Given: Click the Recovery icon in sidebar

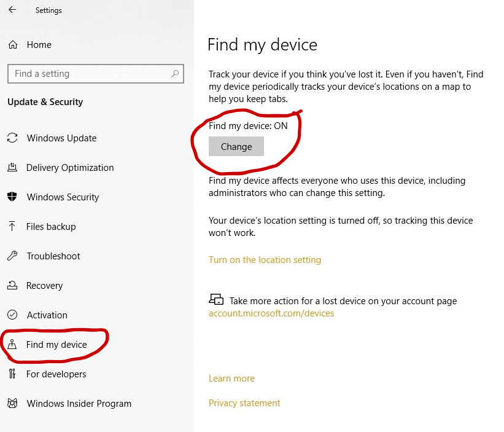Looking at the screenshot, I should tap(12, 286).
